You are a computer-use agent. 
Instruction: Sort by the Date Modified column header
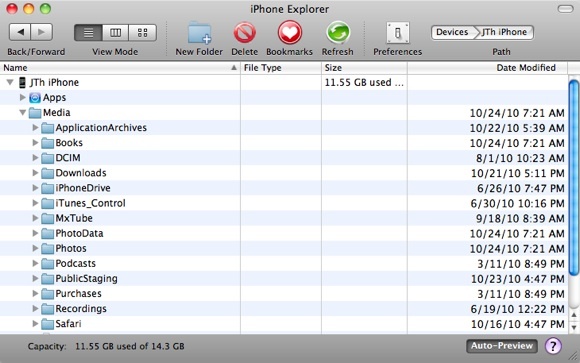tap(487, 68)
